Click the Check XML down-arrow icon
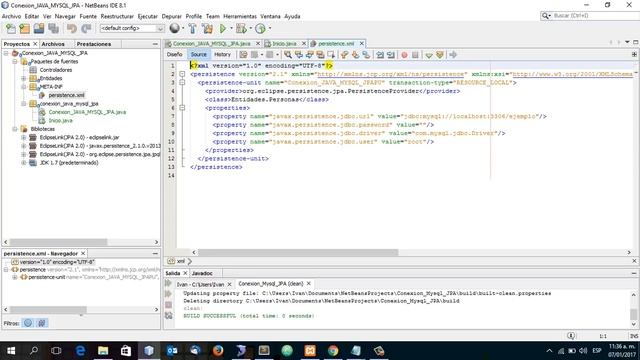Viewport: 640px width, 360px height. 429,55
